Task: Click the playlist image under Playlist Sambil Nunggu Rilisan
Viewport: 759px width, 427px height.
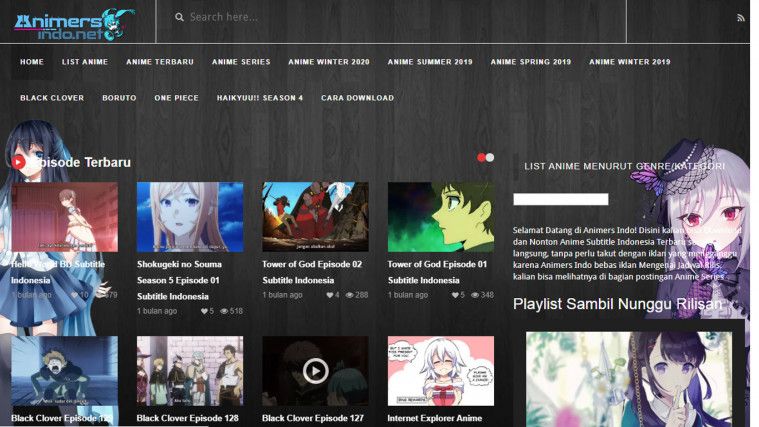Action: tap(629, 379)
